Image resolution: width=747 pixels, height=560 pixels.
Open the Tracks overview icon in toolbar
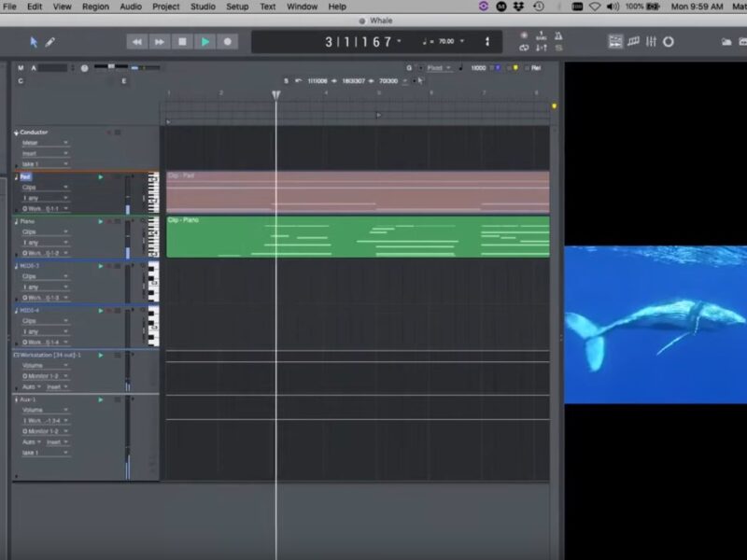click(x=615, y=42)
